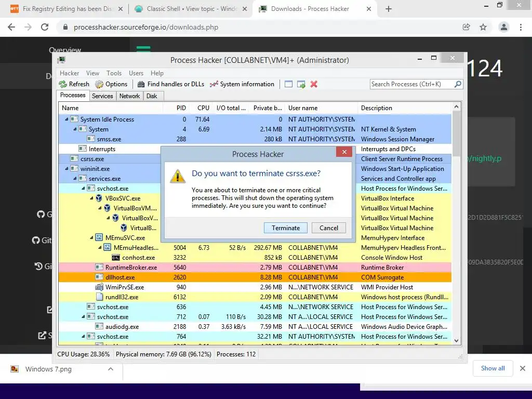Collapse the wininit.exe tree node

tap(66, 169)
